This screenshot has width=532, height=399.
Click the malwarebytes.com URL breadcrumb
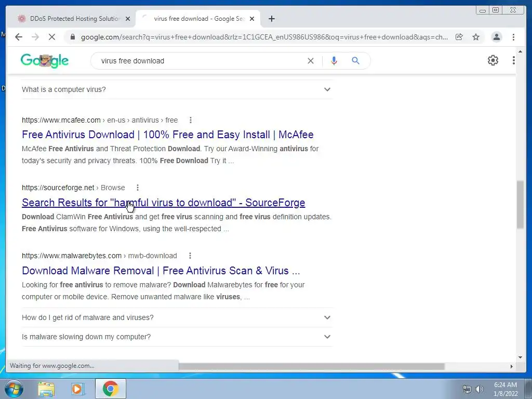[99, 256]
